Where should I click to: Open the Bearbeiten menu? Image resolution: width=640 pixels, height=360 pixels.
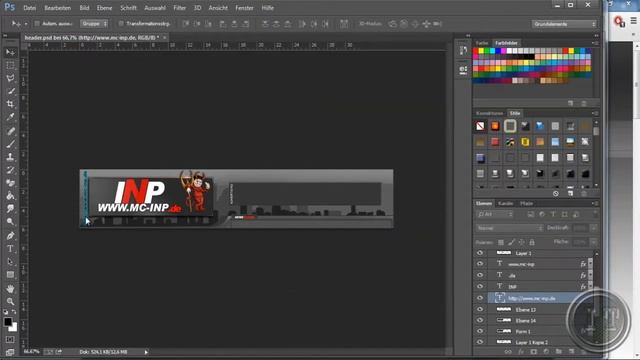point(58,8)
